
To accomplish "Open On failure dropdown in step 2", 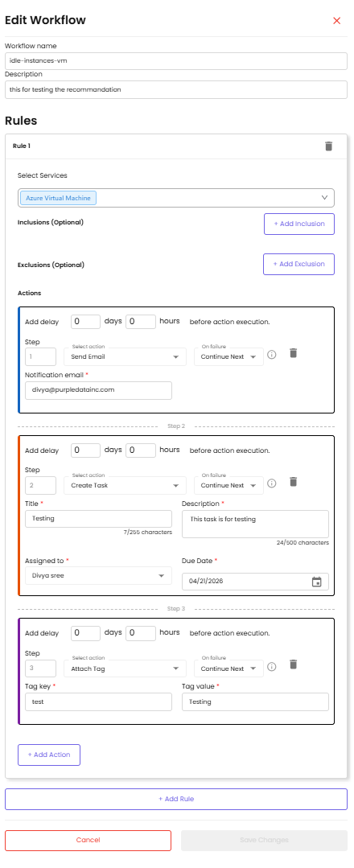I will (x=228, y=485).
